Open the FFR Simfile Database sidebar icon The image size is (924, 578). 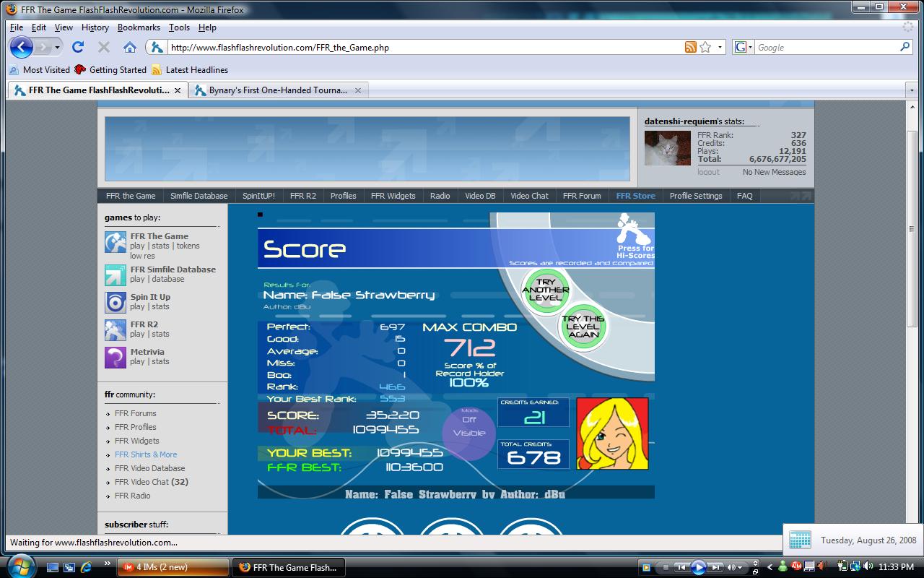[115, 275]
